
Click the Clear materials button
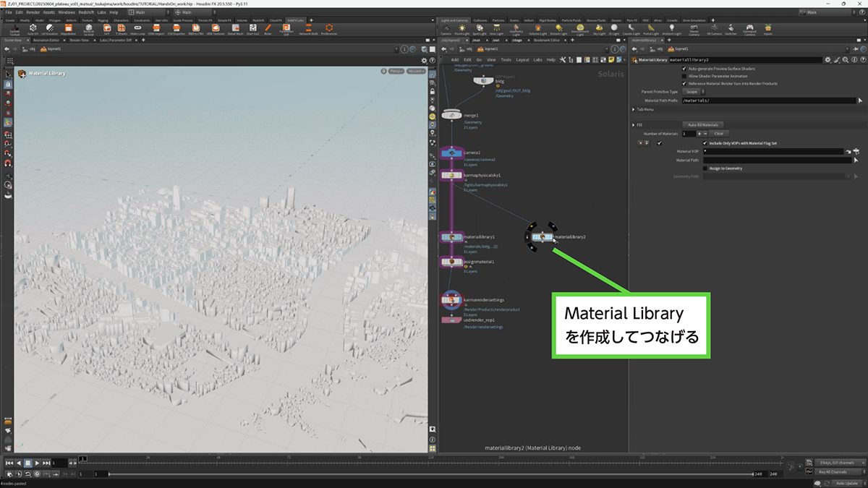tap(718, 134)
